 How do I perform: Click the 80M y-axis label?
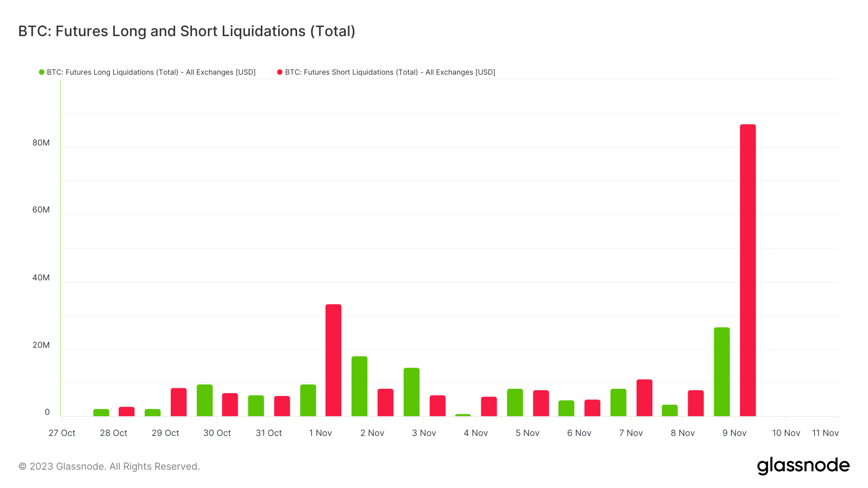pos(41,143)
